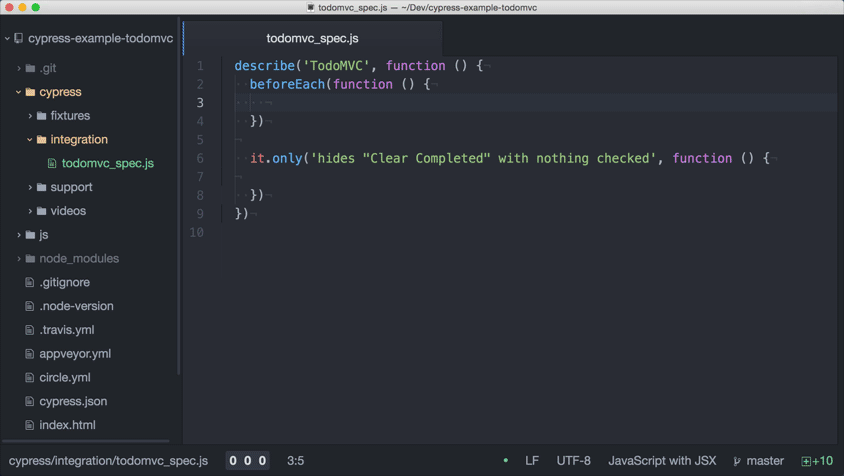Click the file path cypress/integration/todomvc_spec.js
The width and height of the screenshot is (844, 476).
(108, 461)
